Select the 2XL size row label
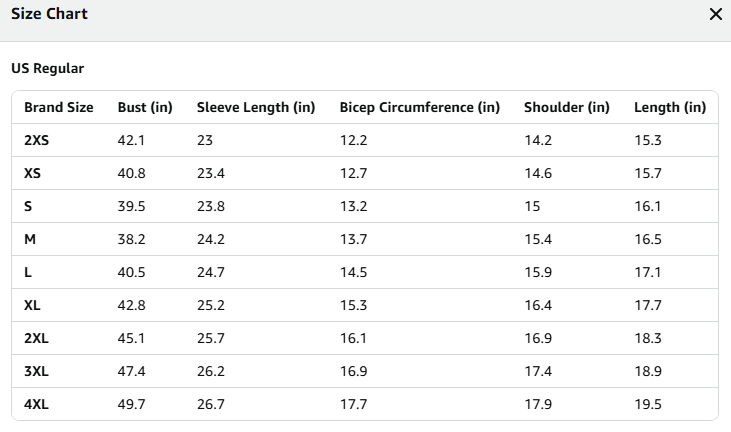 point(36,338)
